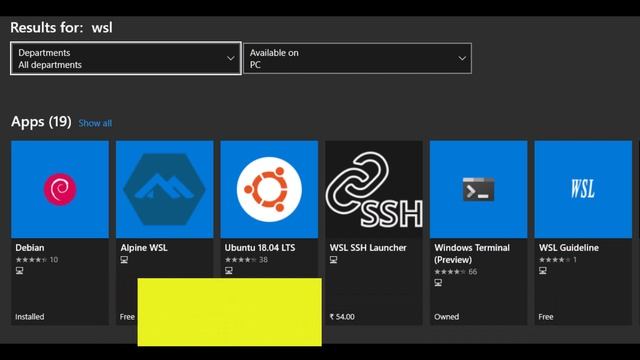This screenshot has height=360, width=640.
Task: Click the Debian star rating with 10 reviews
Action: pyautogui.click(x=37, y=260)
